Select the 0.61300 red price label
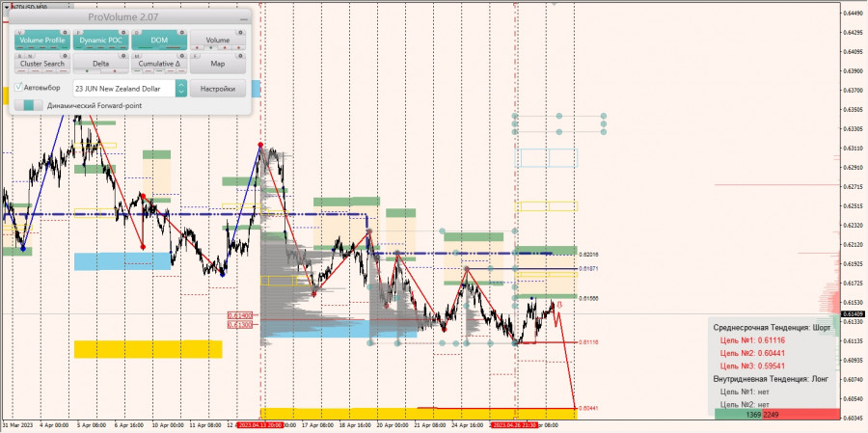This screenshot has width=868, height=433. coord(240,324)
